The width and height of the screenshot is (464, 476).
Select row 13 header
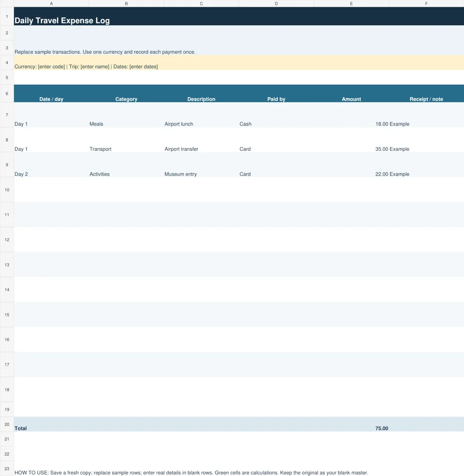7,265
